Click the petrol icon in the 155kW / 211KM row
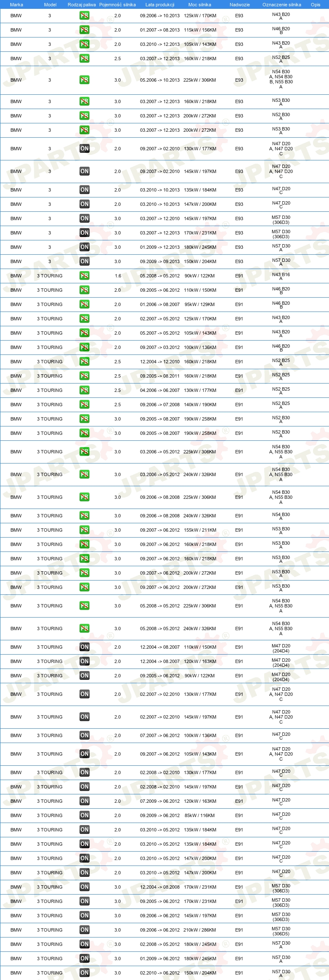329x980 pixels. coord(84,530)
